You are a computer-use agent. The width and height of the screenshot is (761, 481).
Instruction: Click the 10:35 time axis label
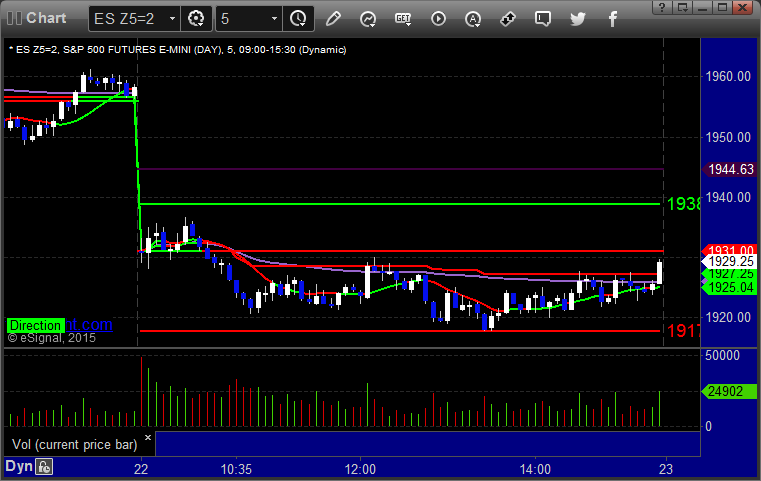[x=236, y=469]
